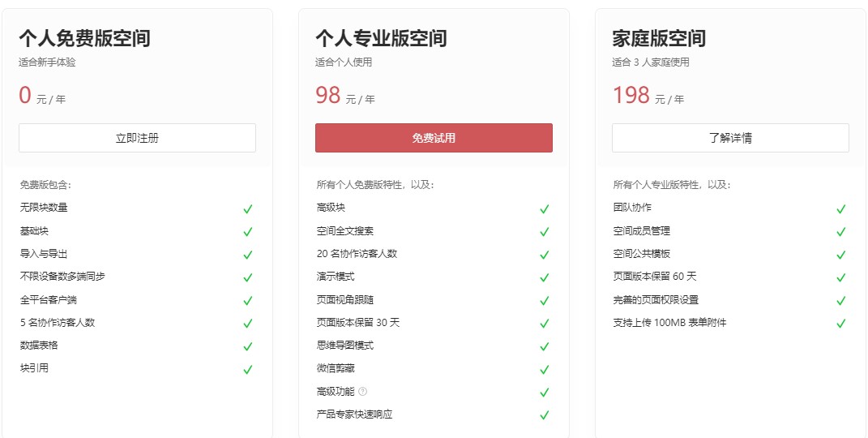Click the checkmark next to 高级块
This screenshot has height=438, width=868.
pos(544,208)
